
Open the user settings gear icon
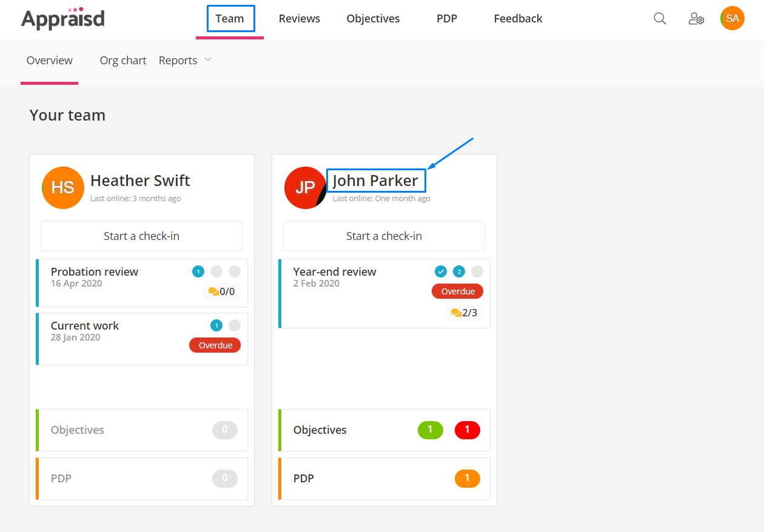pyautogui.click(x=696, y=19)
